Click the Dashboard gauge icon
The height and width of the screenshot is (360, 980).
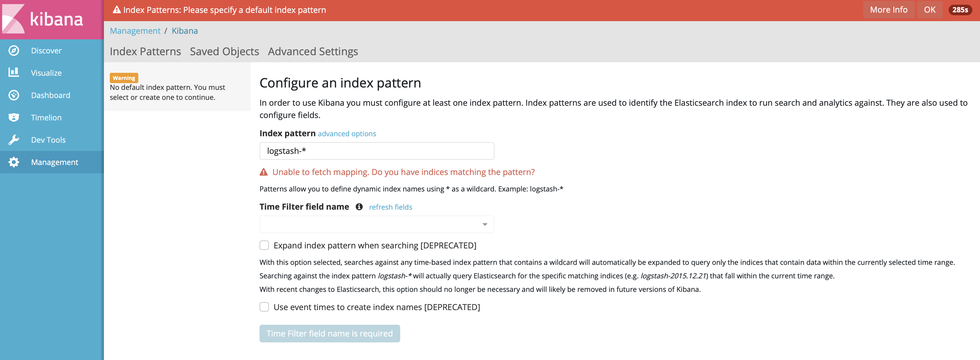[x=14, y=95]
